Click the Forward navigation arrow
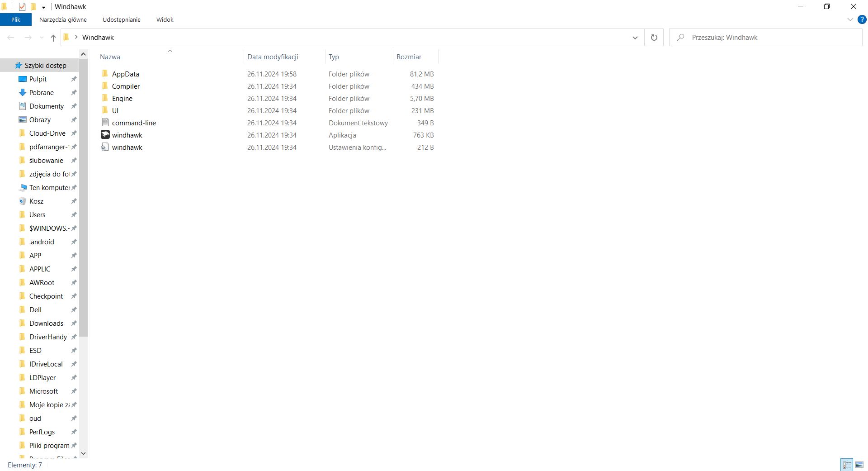 coord(28,38)
